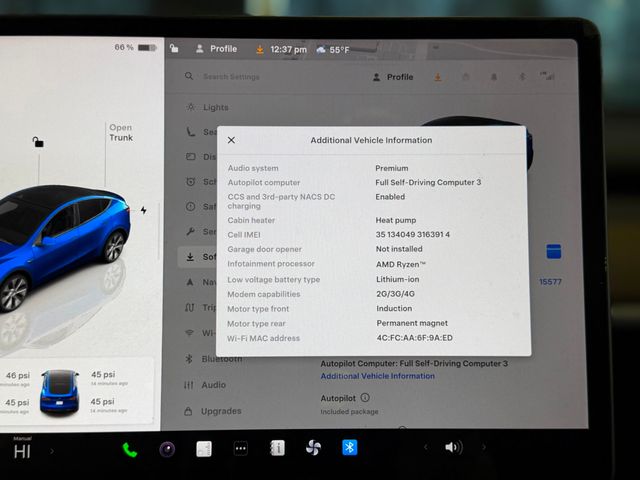Click the blue 15577 link
The height and width of the screenshot is (480, 640).
pyautogui.click(x=550, y=282)
